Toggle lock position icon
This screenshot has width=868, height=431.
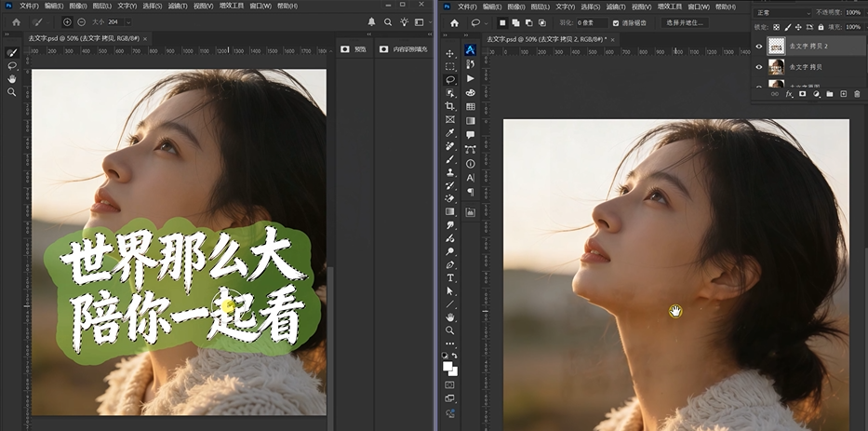pos(798,27)
